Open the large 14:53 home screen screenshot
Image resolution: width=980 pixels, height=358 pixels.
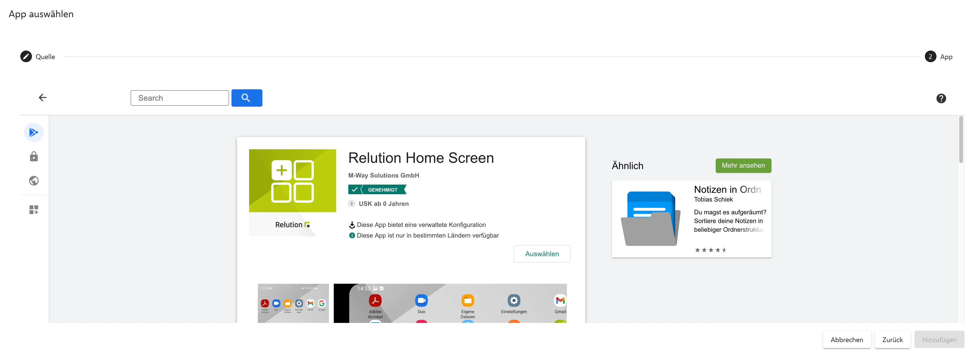tap(450, 303)
